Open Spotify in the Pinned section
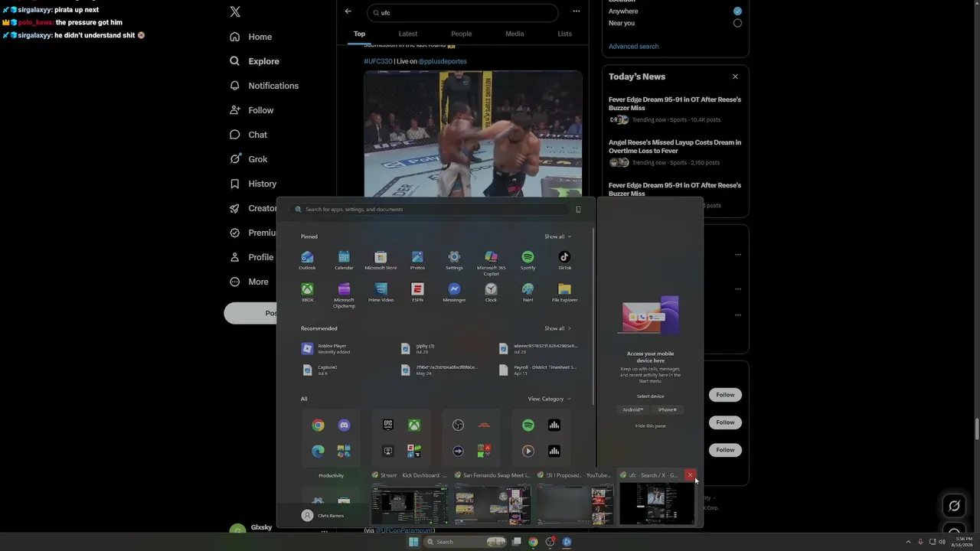 point(528,260)
